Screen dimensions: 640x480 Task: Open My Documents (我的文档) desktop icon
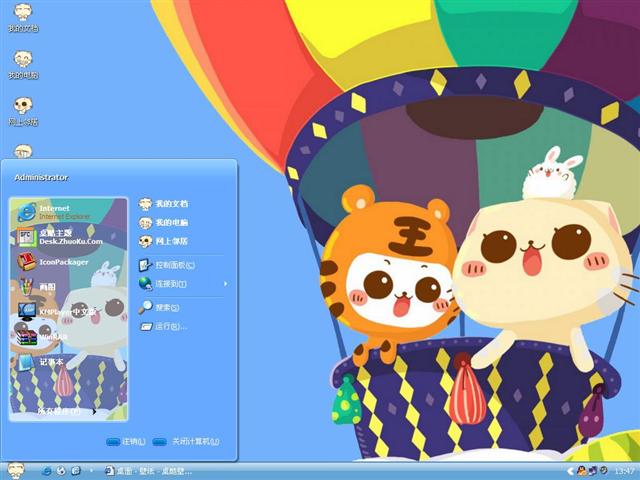23,17
